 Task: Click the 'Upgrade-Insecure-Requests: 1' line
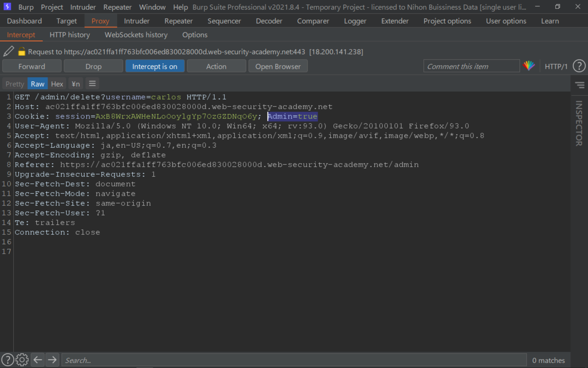click(85, 174)
